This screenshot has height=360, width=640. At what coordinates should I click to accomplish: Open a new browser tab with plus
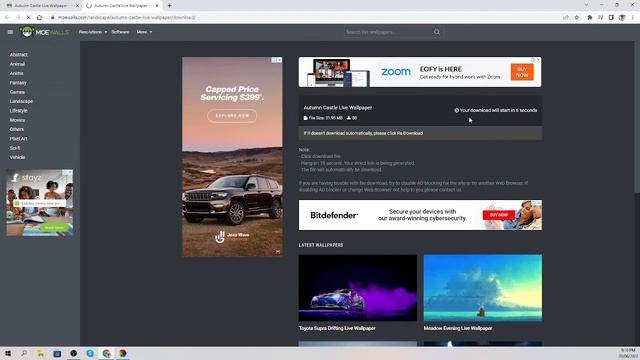coord(169,6)
